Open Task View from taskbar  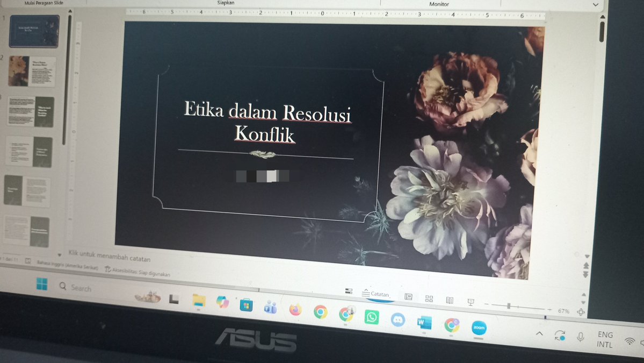(x=173, y=300)
